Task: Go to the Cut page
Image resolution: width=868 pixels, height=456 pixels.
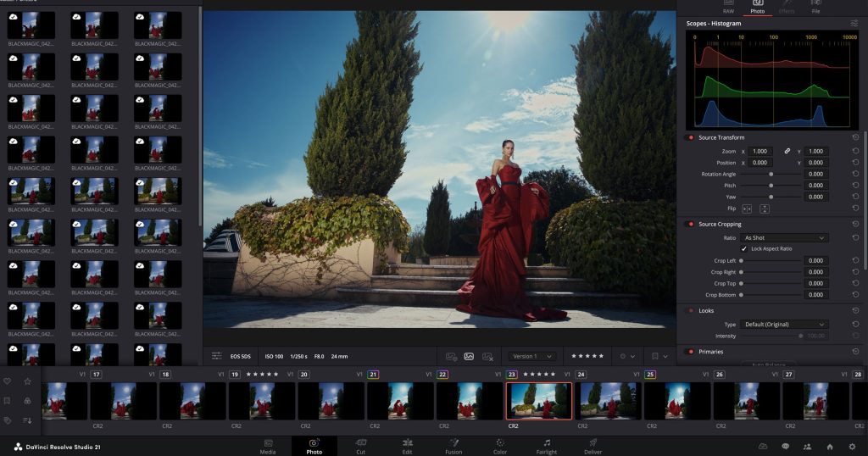Action: 361,447
